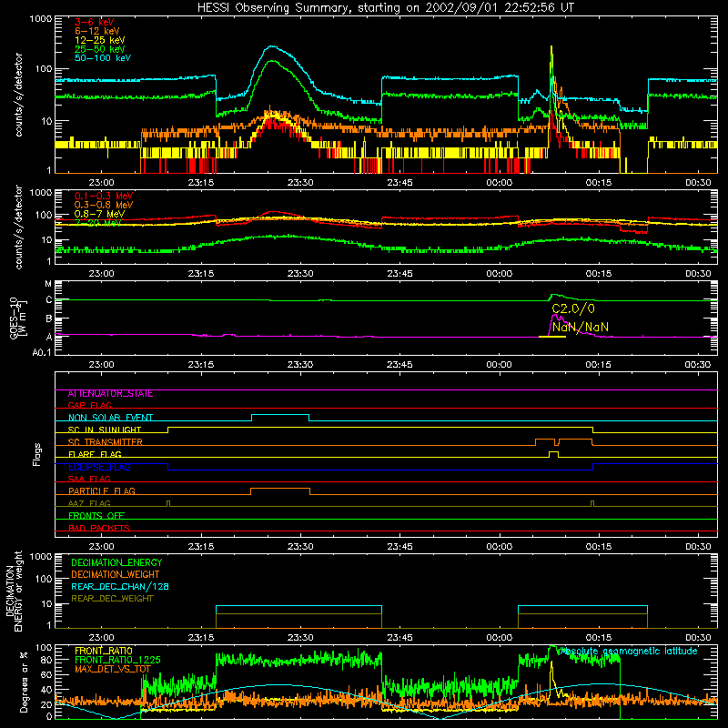Select the ATTENUATOR_STATE flag label
Screen dimensions: 728x728
[x=110, y=394]
